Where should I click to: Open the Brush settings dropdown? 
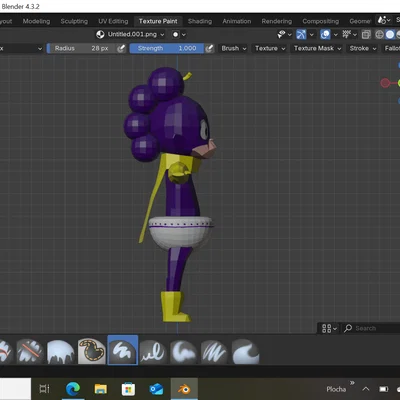[234, 48]
